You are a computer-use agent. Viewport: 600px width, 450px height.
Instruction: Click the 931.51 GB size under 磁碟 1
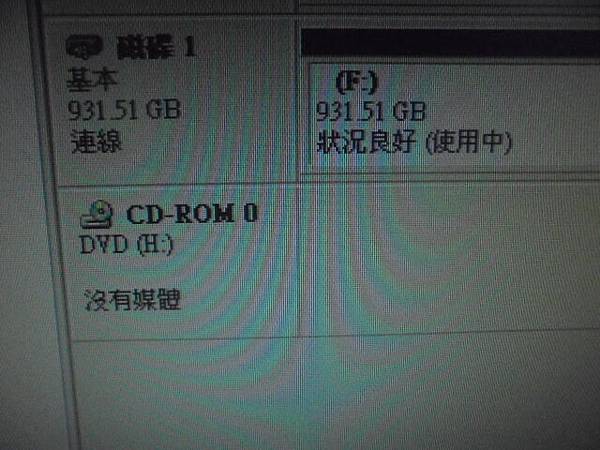[124, 109]
